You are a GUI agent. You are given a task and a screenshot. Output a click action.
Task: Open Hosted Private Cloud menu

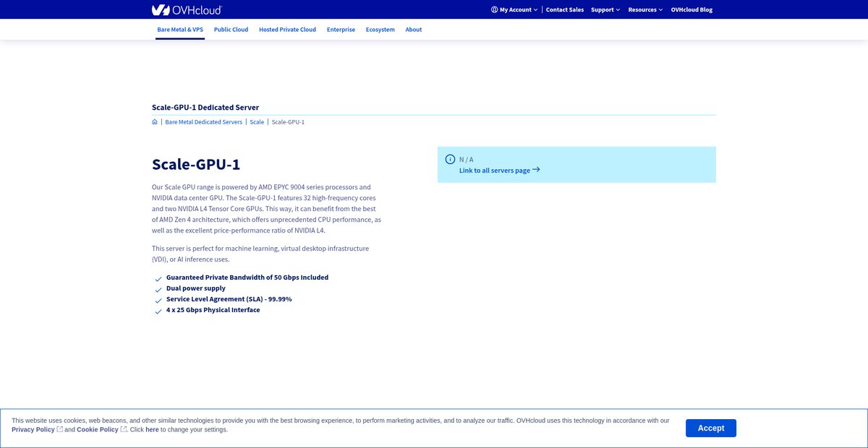pos(287,30)
